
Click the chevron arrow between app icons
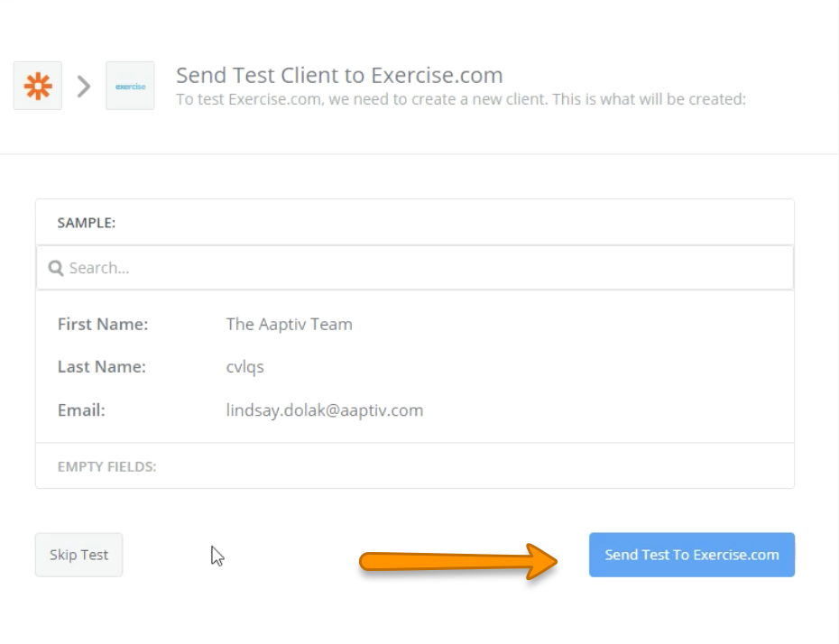click(84, 86)
